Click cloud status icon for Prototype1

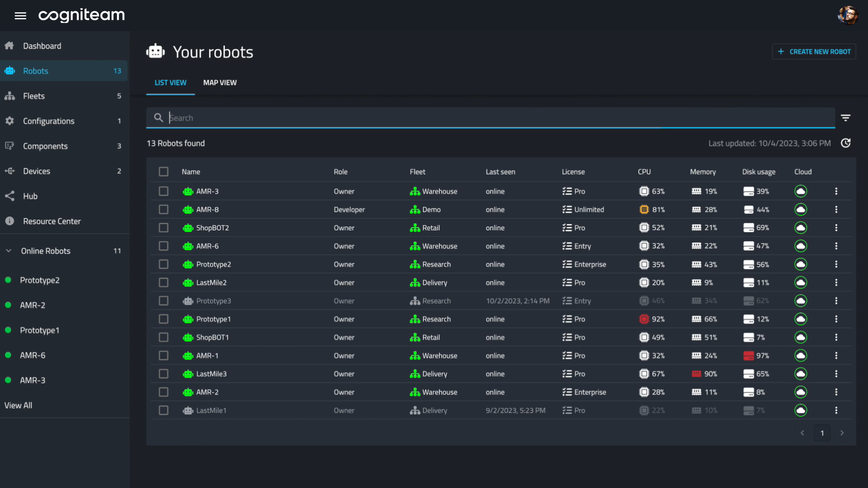click(x=801, y=319)
